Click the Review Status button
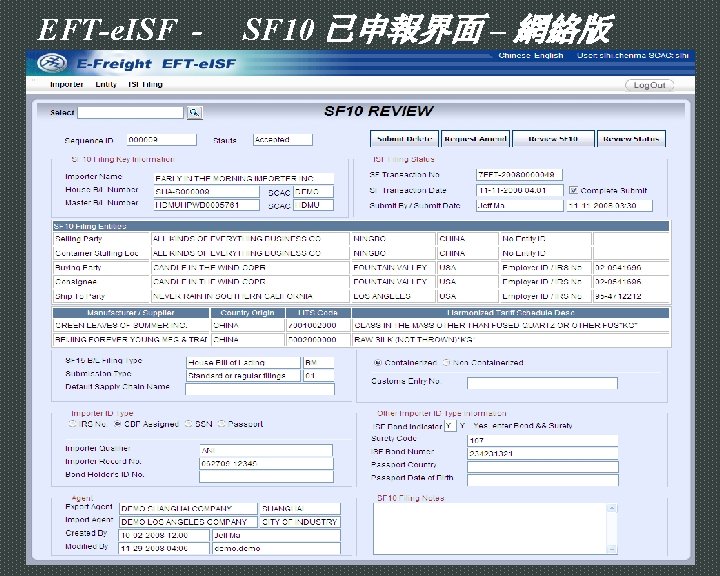 pos(631,139)
